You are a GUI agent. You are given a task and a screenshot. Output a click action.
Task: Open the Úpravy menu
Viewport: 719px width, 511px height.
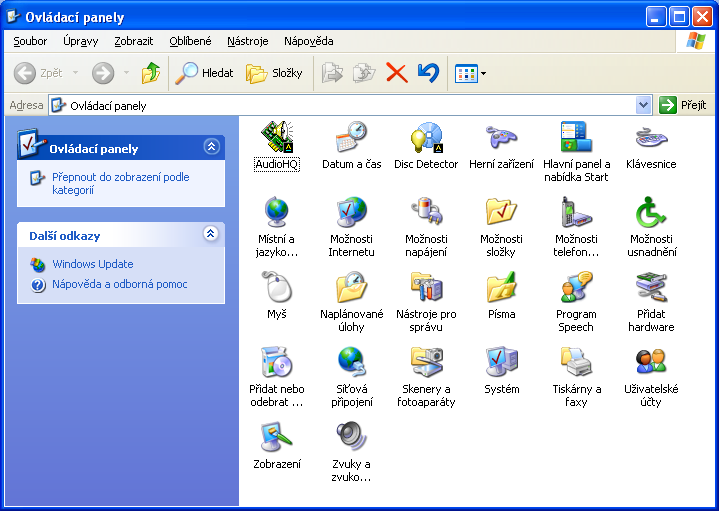pos(81,41)
